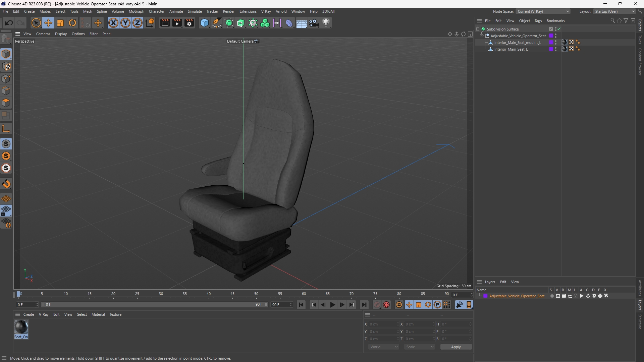644x362 pixels.
Task: Click purple layer color swatch of Interior_Main_Seat_mouint_L
Action: tap(551, 43)
